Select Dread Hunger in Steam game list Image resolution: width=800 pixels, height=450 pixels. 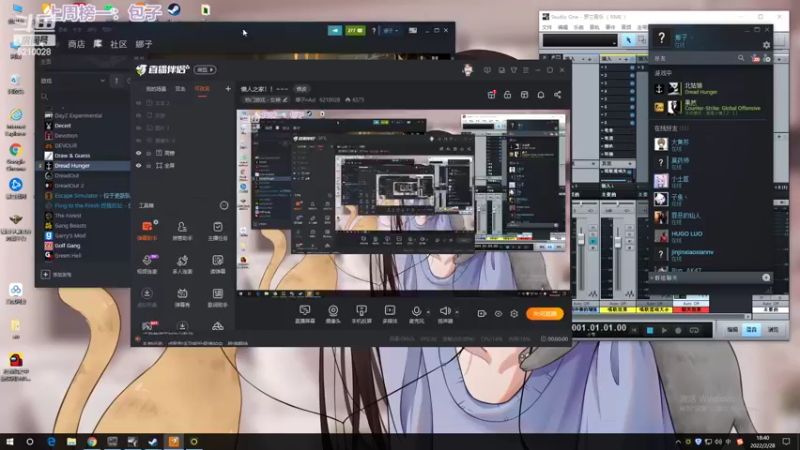point(84,166)
